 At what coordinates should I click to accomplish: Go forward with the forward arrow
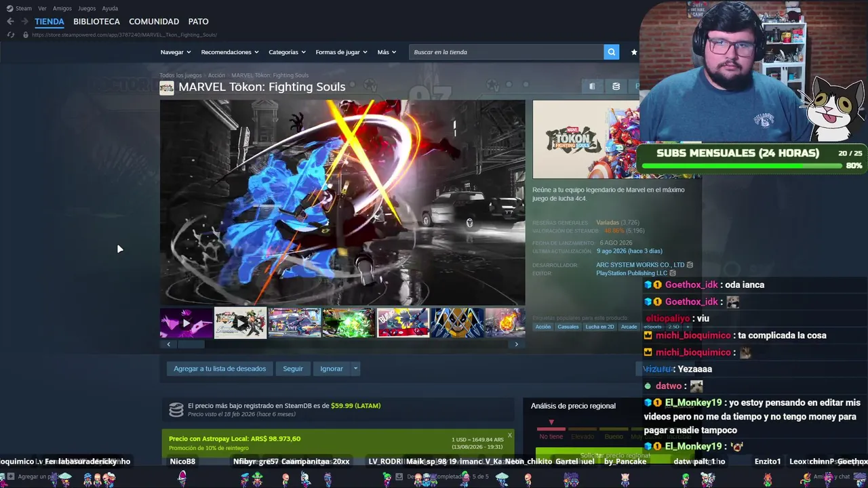[24, 22]
